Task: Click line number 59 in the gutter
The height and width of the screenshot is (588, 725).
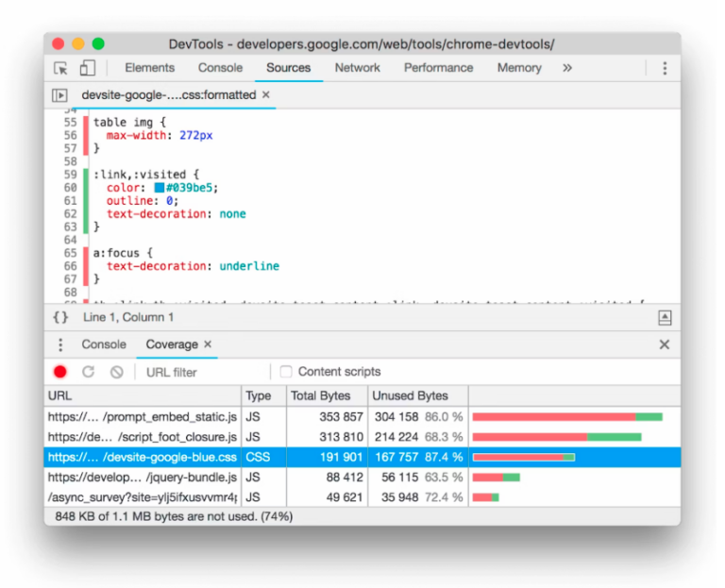Action: click(x=70, y=175)
